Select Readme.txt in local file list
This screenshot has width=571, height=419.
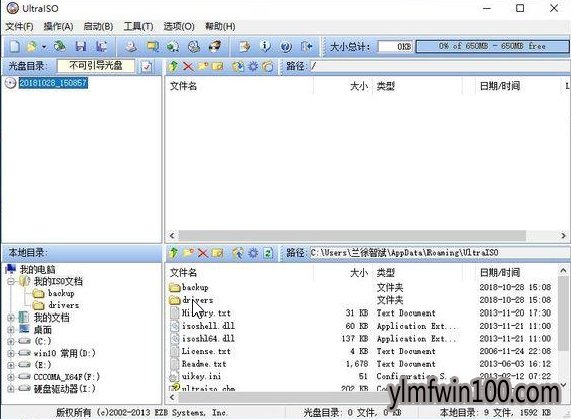pos(204,364)
